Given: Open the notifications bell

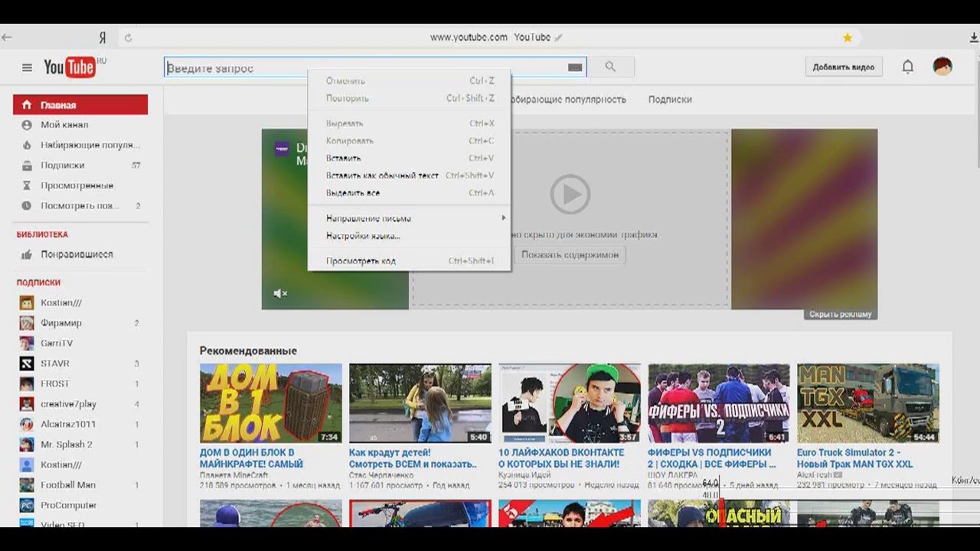Looking at the screenshot, I should (907, 67).
